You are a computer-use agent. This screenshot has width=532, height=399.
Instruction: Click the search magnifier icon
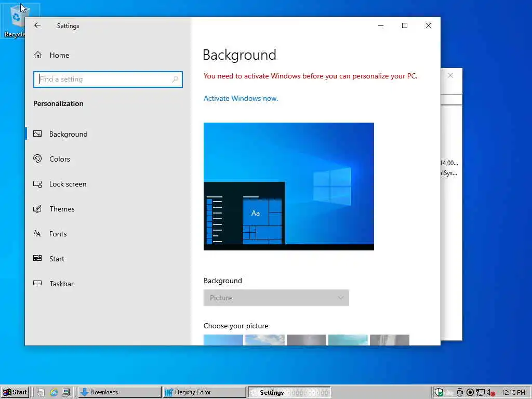[175, 79]
